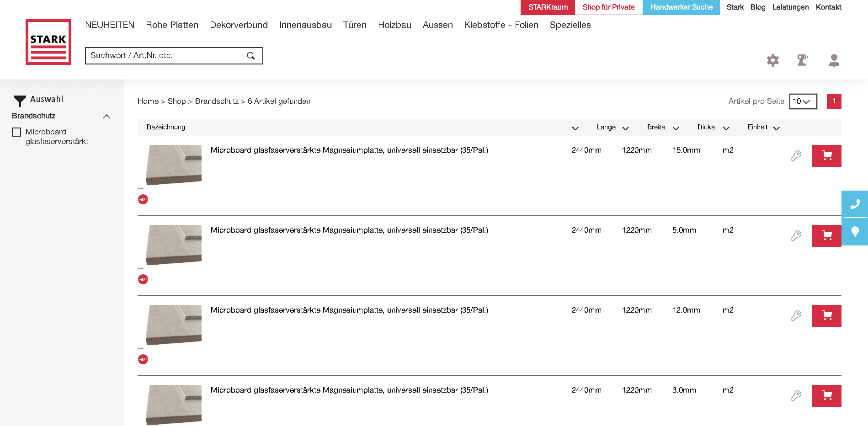The height and width of the screenshot is (426, 868).
Task: Collapse the Brandschutz filter section
Action: coord(107,117)
